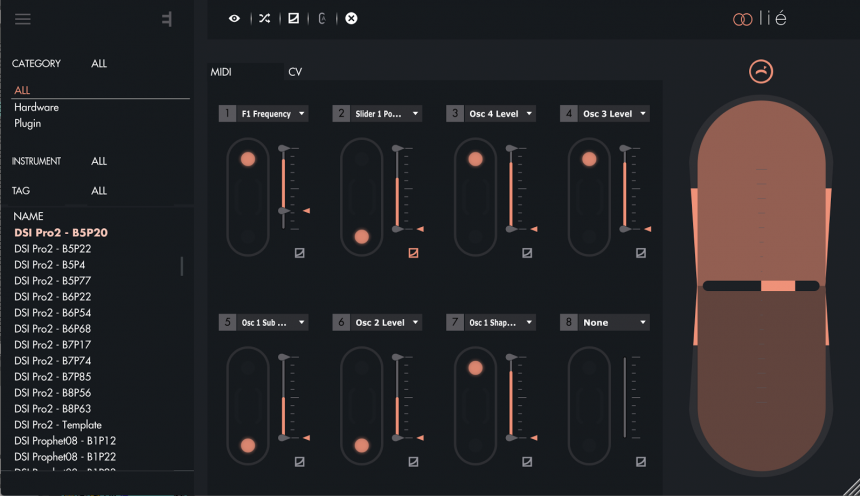Click slot 1 orange sensitivity arrow marker
Viewport: 860px width, 496px height.
(x=307, y=211)
